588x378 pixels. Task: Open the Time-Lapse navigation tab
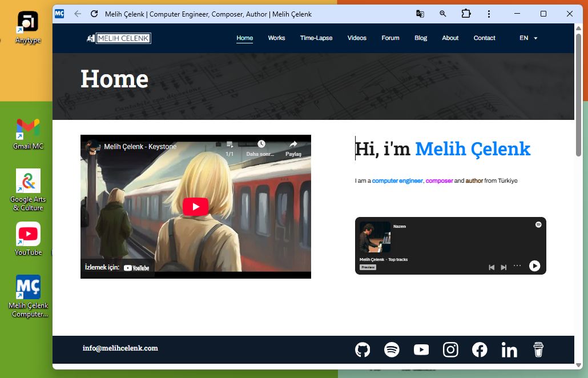[x=316, y=38]
